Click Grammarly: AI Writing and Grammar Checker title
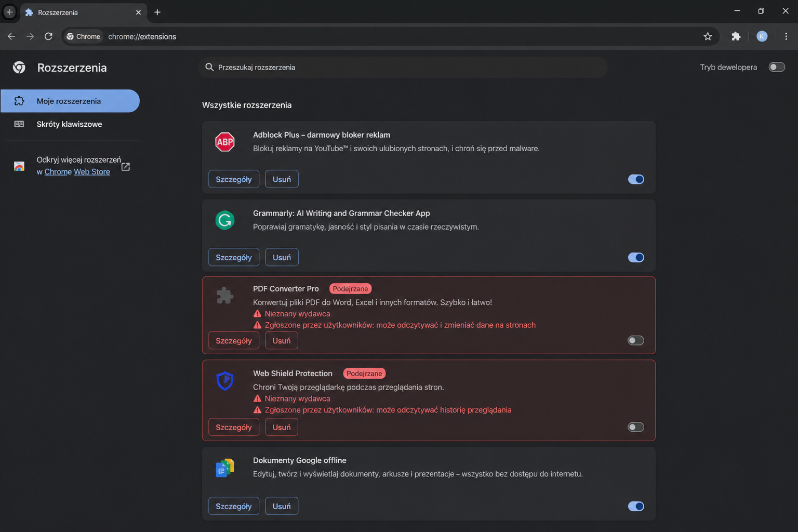798x532 pixels. (341, 213)
